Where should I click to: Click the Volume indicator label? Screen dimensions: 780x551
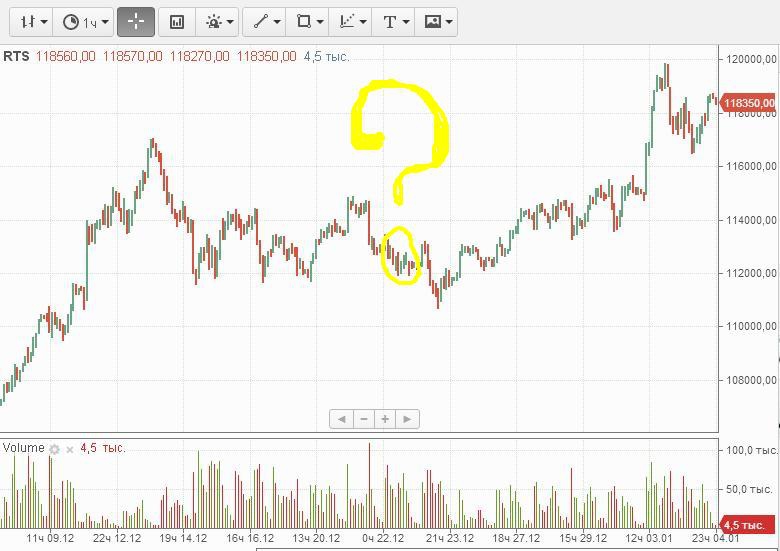[x=24, y=448]
